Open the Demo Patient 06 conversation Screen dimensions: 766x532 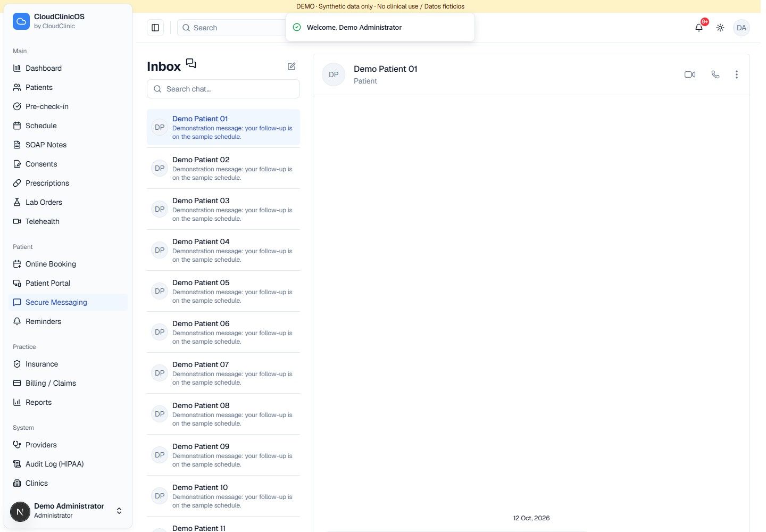(x=223, y=332)
